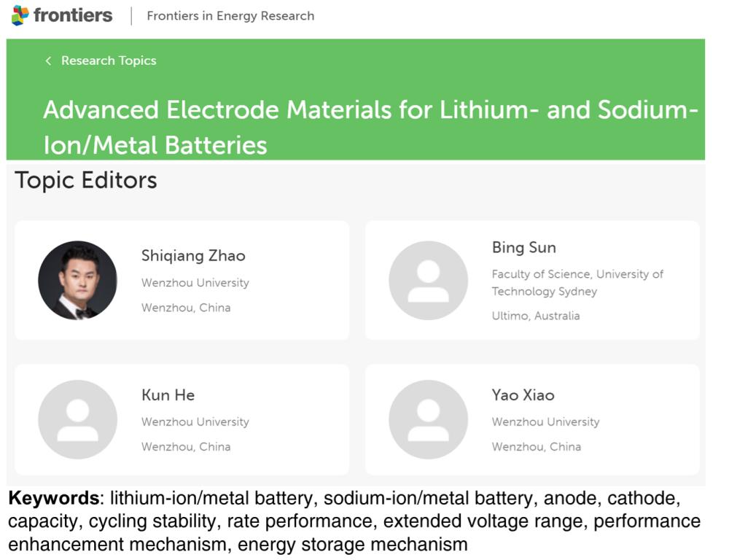Click the Frontiers colorful cube logo
Viewport: 737px width, 560px height.
[x=20, y=15]
